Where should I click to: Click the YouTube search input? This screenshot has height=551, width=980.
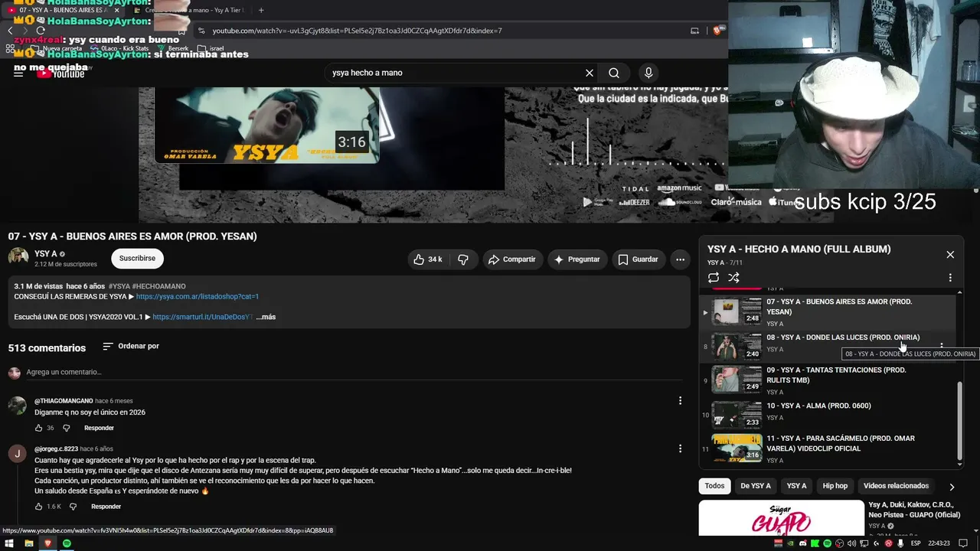pyautogui.click(x=455, y=73)
